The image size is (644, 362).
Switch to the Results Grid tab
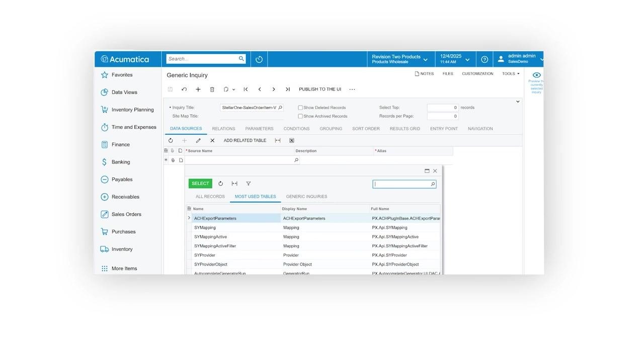point(405,129)
